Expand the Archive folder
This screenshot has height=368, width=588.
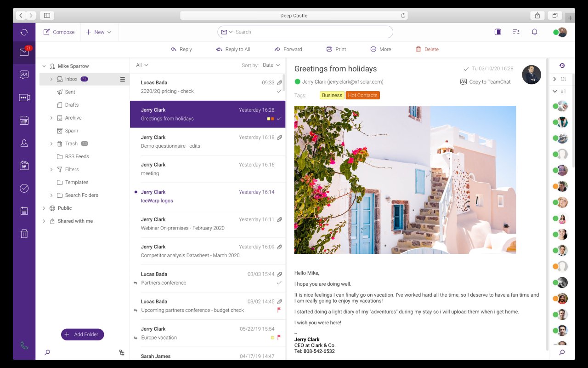pos(51,118)
